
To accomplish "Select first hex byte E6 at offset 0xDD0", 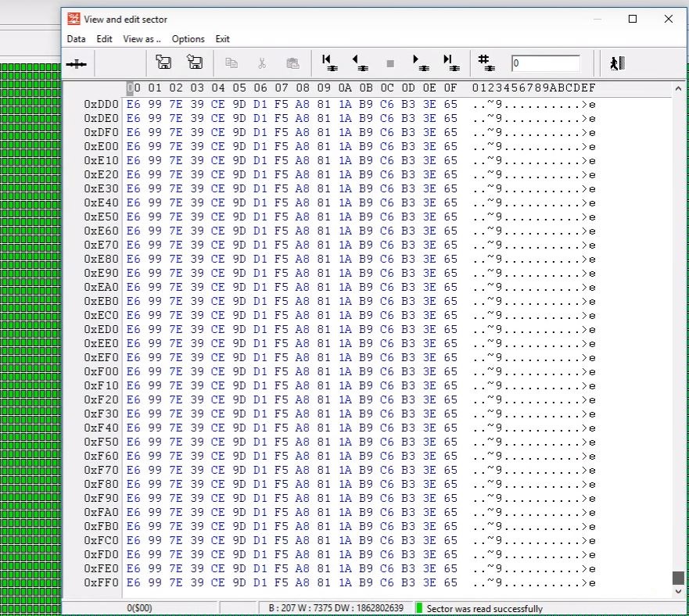I will click(x=134, y=104).
